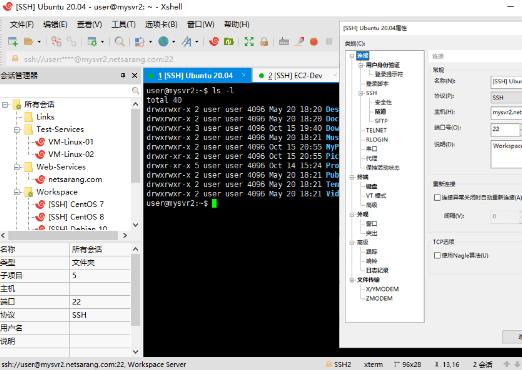
Task: Open the 编辑(E) menu
Action: [x=55, y=24]
